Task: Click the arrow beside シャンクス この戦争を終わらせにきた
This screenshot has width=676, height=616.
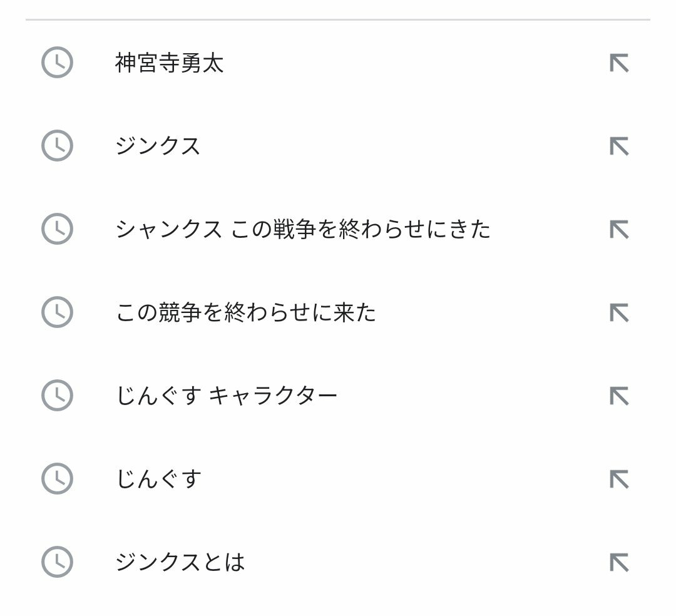Action: tap(619, 229)
